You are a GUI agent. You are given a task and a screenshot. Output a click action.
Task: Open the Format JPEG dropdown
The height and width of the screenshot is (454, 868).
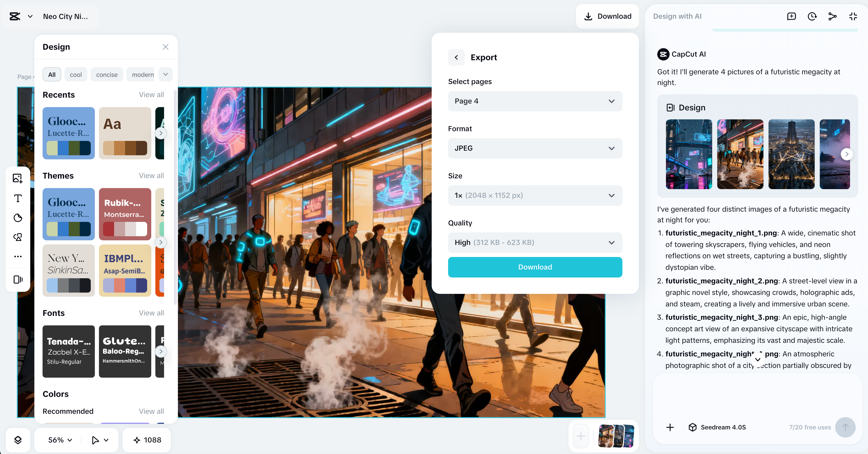coord(535,148)
